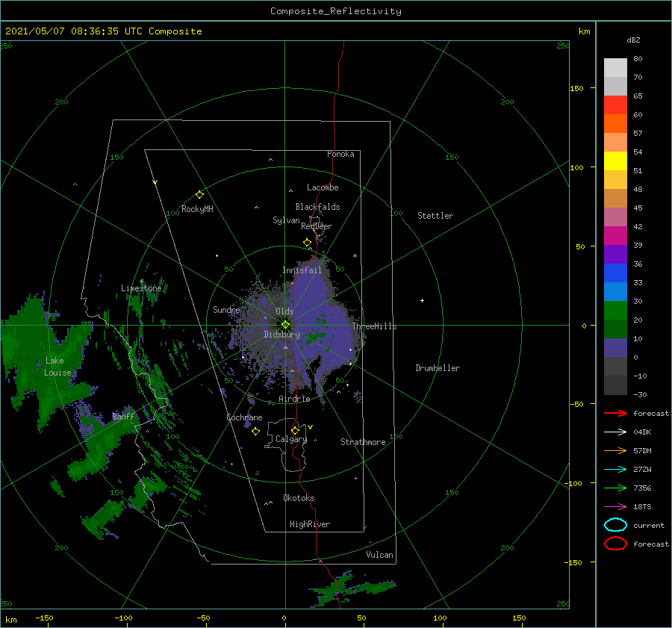Click the Didsbury label
Screen dimensions: 672x628
pyautogui.click(x=281, y=335)
